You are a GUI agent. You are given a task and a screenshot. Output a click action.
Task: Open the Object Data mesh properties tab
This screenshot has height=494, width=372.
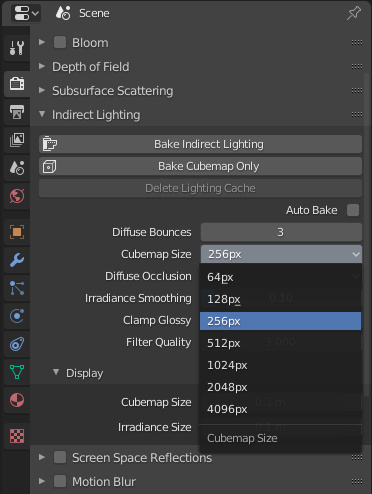click(x=17, y=372)
